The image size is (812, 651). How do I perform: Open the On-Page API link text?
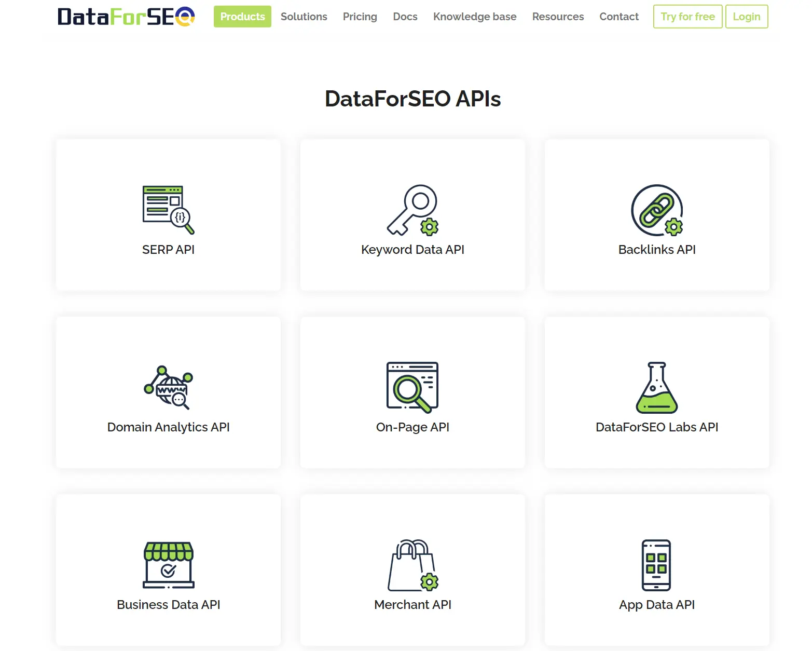pyautogui.click(x=412, y=427)
